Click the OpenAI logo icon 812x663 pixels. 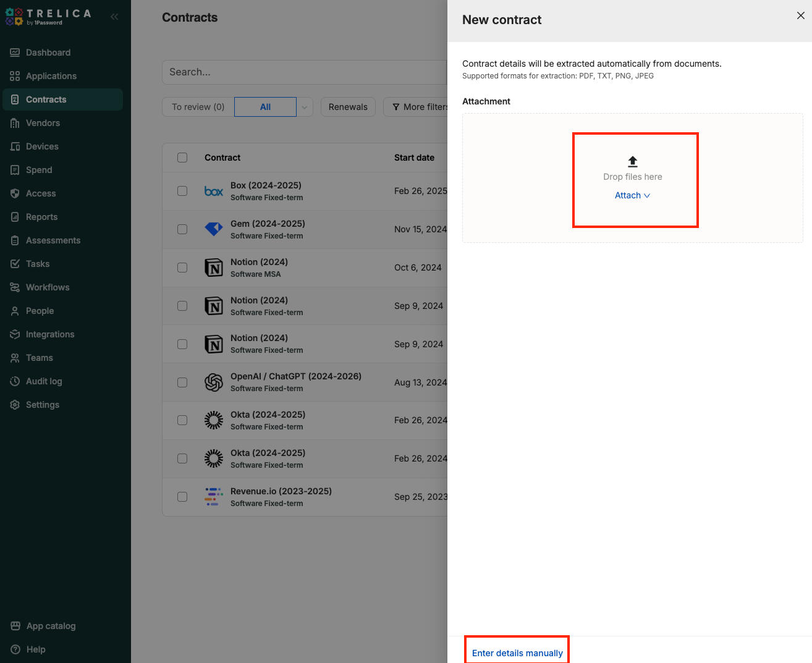[x=214, y=382]
